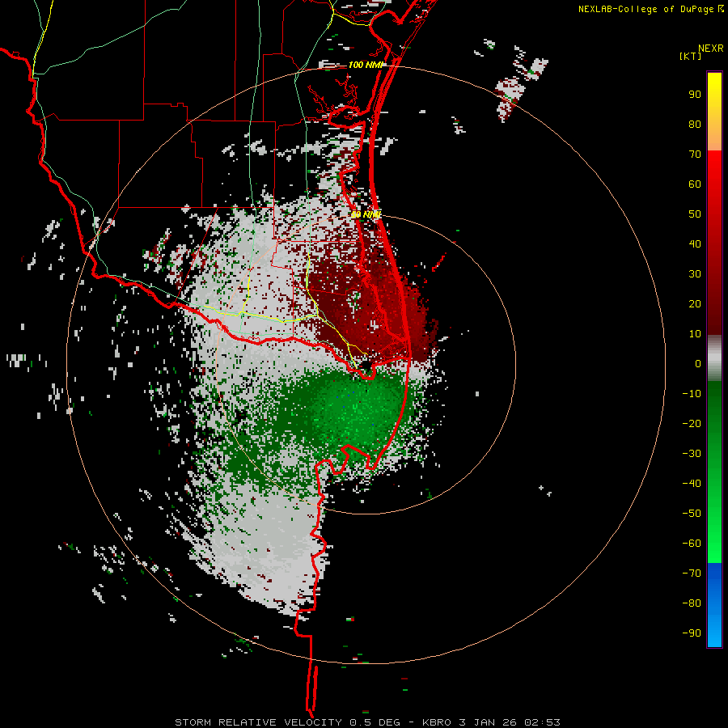Click the -30 knot scale value
Screen dimensions: 728x728
coord(692,454)
